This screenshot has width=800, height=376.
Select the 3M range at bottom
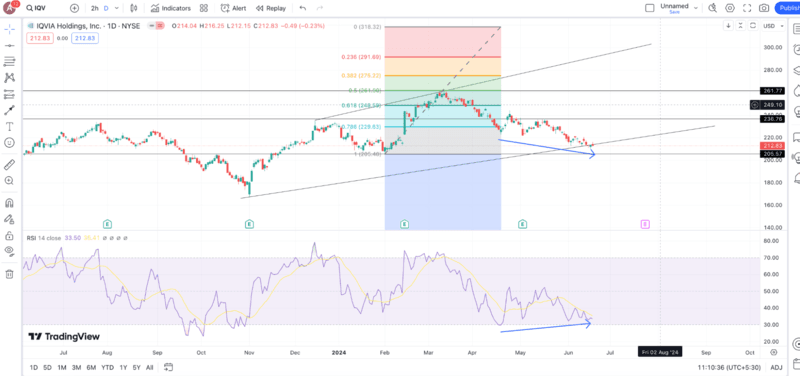tap(77, 367)
